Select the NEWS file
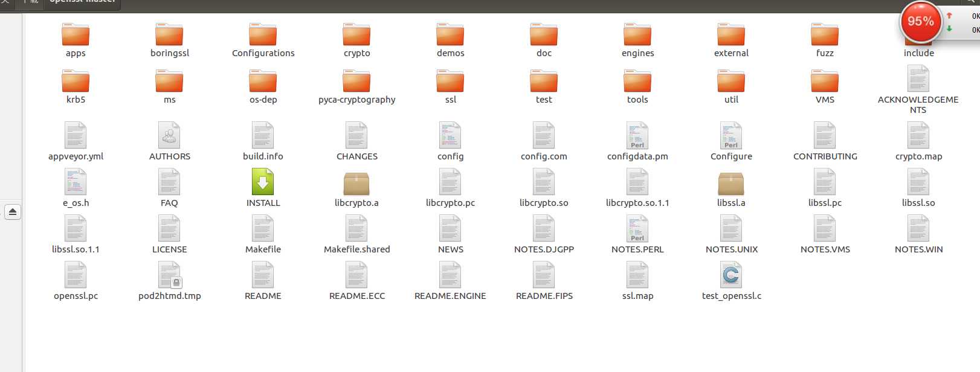 (x=450, y=228)
